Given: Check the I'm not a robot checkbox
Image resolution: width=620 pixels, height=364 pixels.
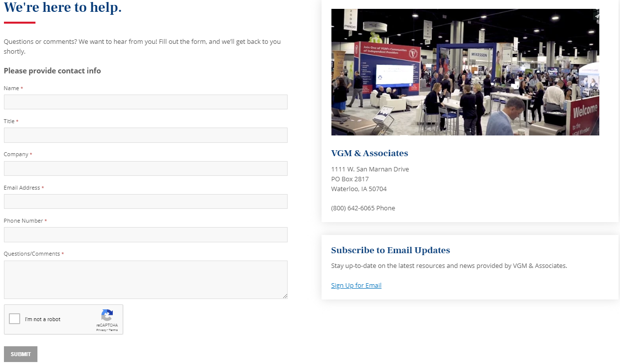Looking at the screenshot, I should [15, 319].
